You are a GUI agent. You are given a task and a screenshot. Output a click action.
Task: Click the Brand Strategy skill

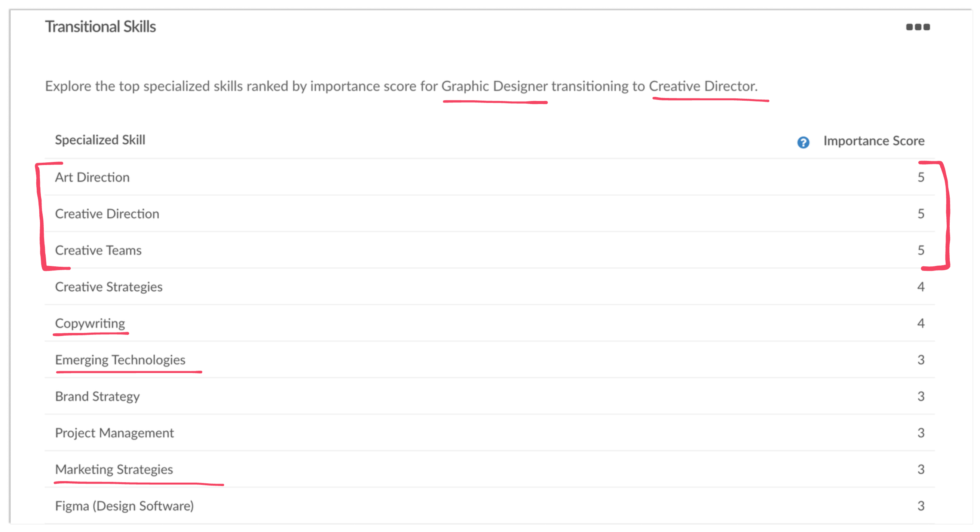[x=97, y=397]
